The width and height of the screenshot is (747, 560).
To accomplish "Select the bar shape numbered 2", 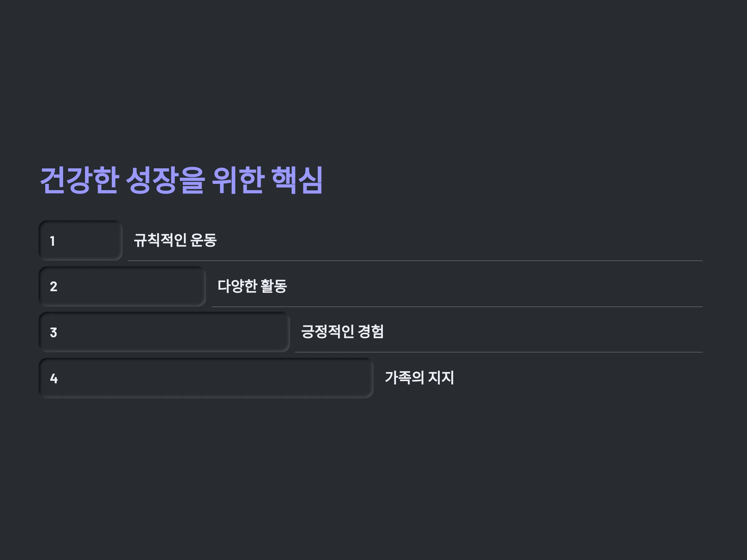I will point(122,286).
